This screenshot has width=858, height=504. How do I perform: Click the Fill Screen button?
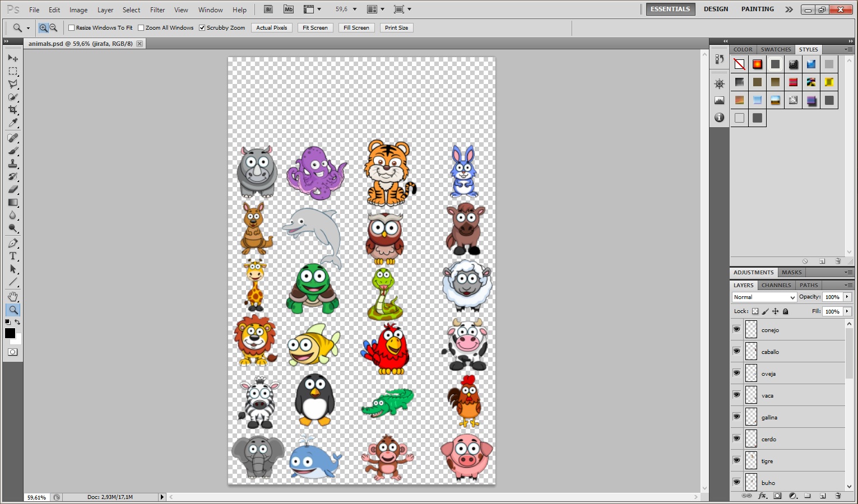pos(356,27)
